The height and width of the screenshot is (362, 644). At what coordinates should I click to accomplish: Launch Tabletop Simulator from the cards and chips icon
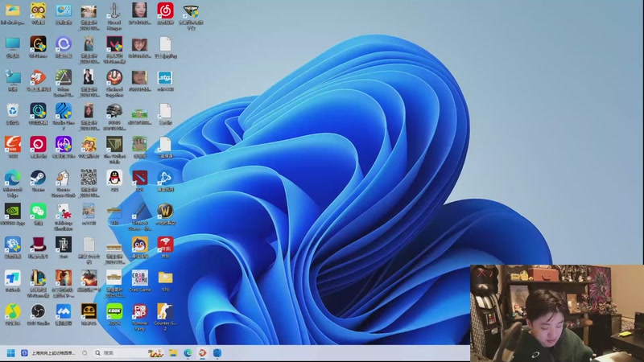click(x=64, y=211)
